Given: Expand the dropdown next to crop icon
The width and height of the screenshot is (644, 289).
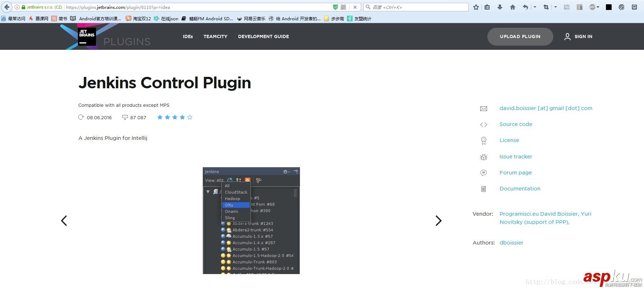Looking at the screenshot, I should point(555,7).
